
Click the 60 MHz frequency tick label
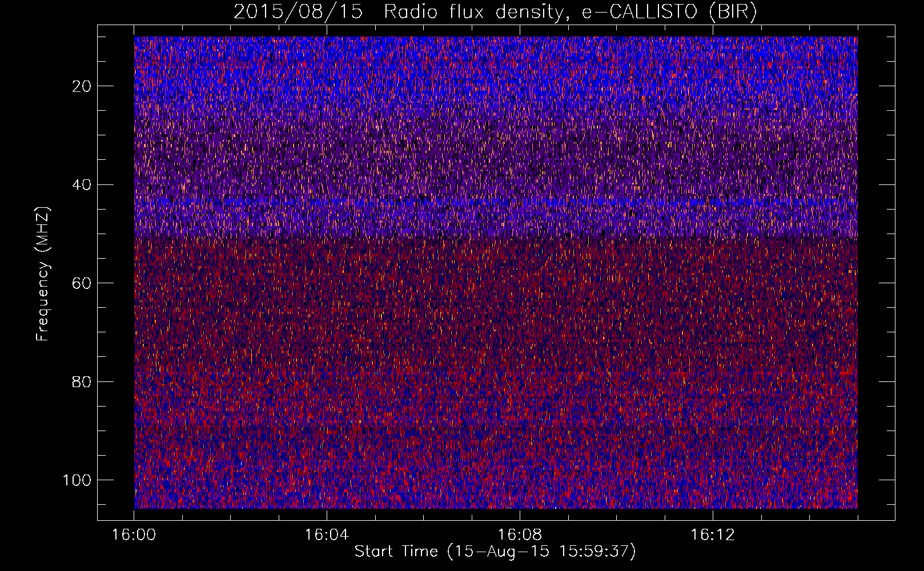[82, 283]
